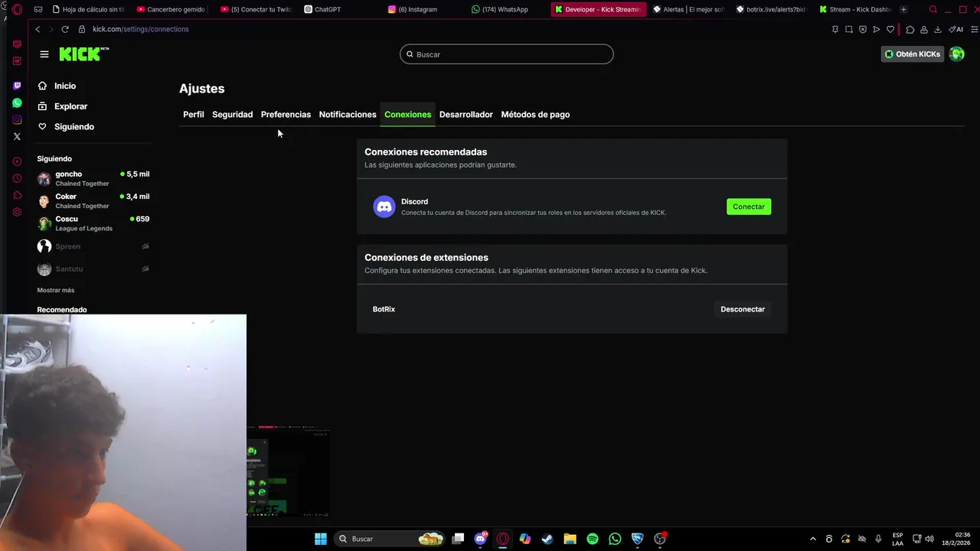Image resolution: width=980 pixels, height=551 pixels.
Task: Open Coker's channel in following list
Action: tap(93, 201)
